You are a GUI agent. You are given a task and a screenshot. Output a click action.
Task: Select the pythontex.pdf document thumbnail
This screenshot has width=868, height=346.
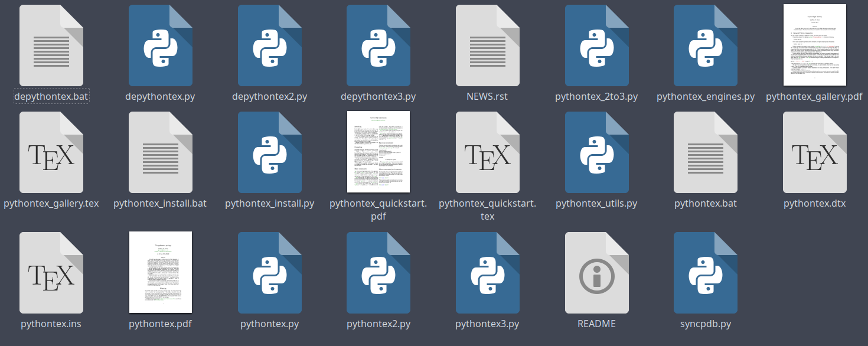(x=161, y=272)
